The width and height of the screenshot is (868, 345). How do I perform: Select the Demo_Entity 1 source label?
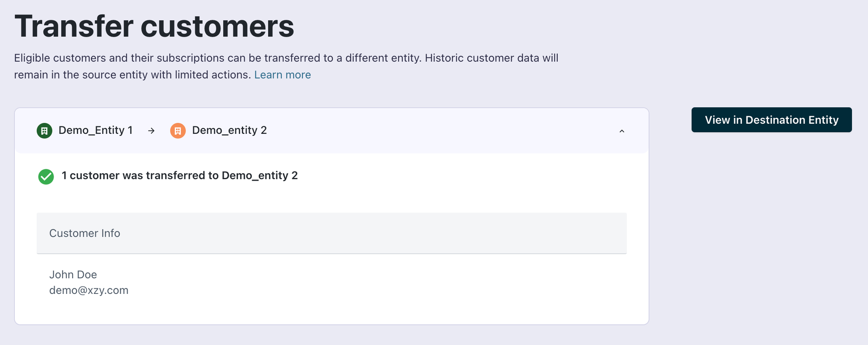point(95,130)
